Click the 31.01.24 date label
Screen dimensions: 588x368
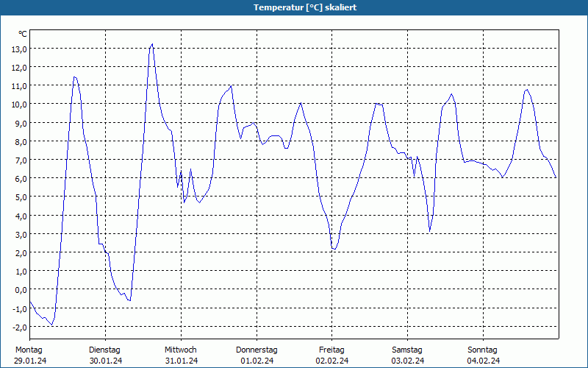(x=182, y=361)
